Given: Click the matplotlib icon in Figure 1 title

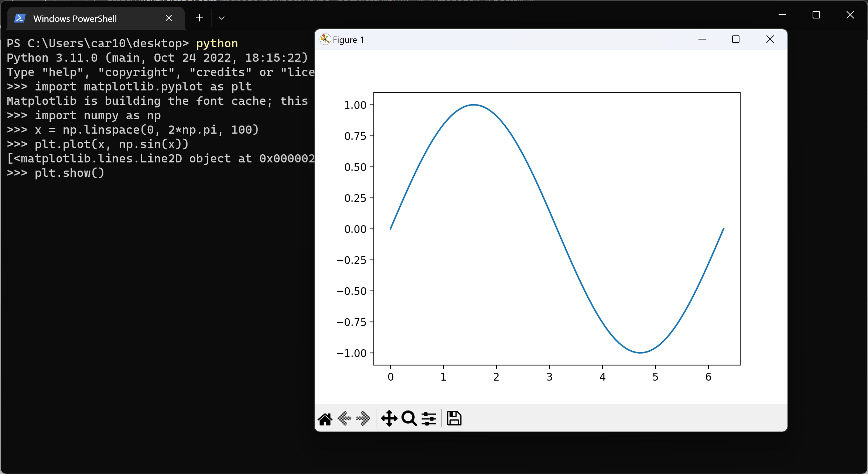Looking at the screenshot, I should [325, 39].
